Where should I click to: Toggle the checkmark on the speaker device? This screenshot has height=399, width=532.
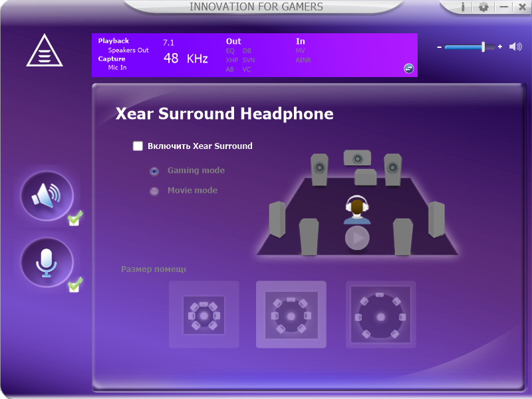[74, 218]
